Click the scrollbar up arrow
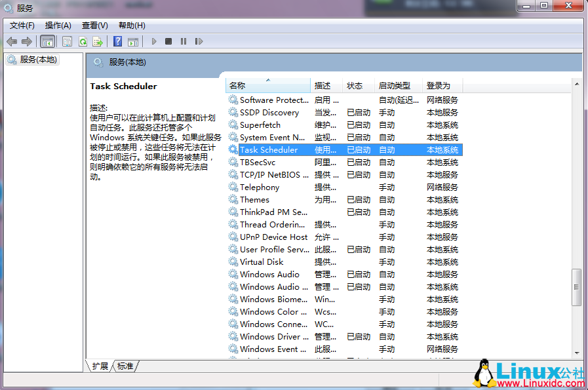This screenshot has height=390, width=588. point(577,84)
